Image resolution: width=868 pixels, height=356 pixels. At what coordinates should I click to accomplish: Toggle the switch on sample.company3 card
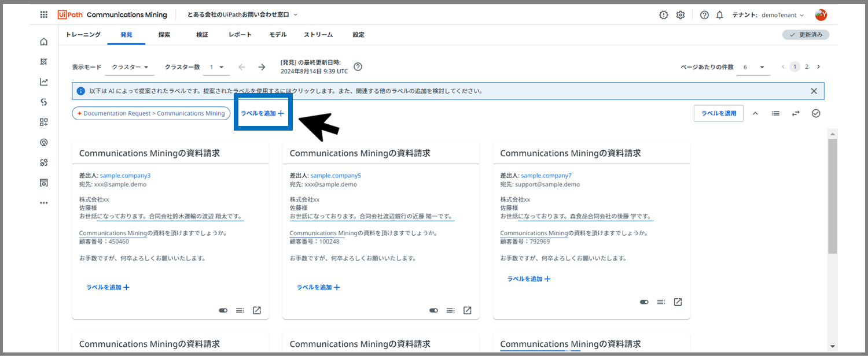(223, 310)
